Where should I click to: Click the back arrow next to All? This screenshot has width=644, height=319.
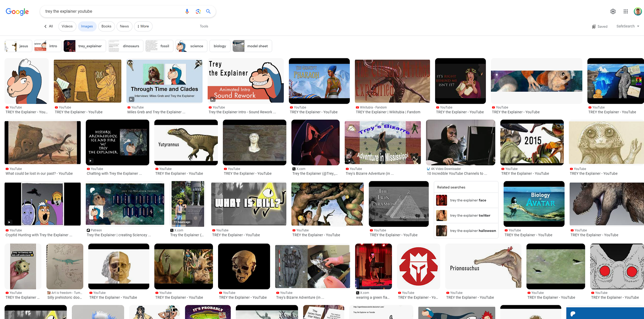[45, 26]
